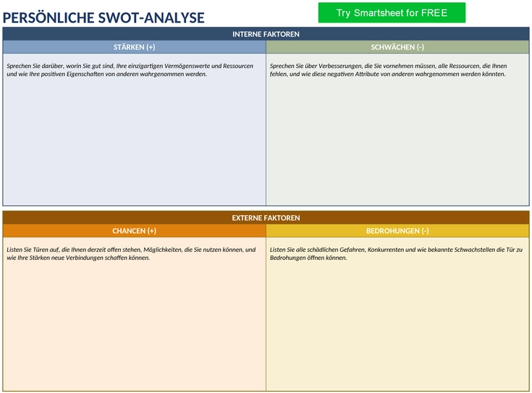
Task: Select the PERSÖNLICHE SWOT-ANALYSE title
Action: [104, 18]
